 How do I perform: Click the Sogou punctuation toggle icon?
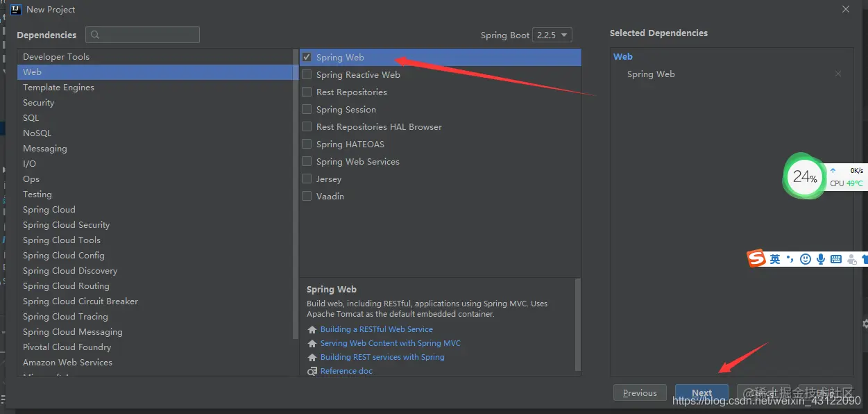pos(790,259)
